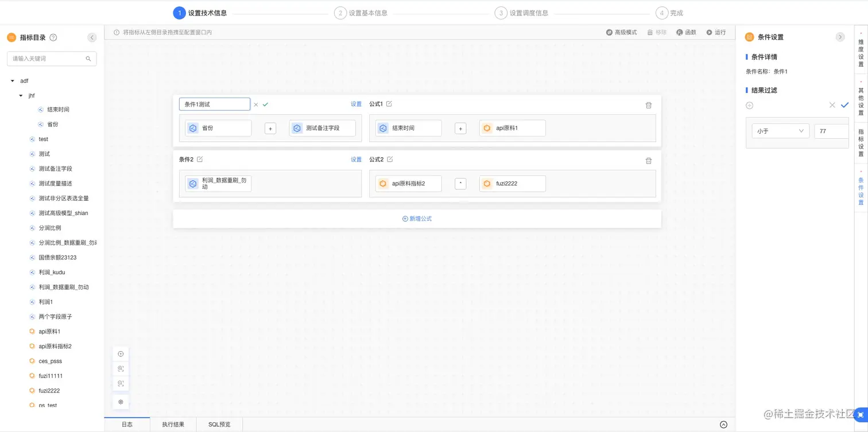Select fuzi11111 in the tree

51,376
